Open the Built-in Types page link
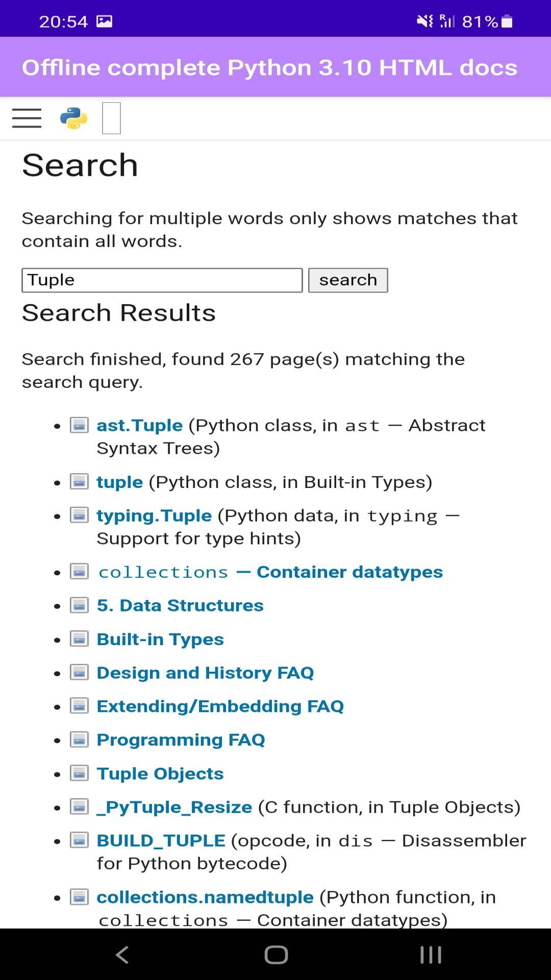Screen dimensions: 551x980 (x=160, y=639)
